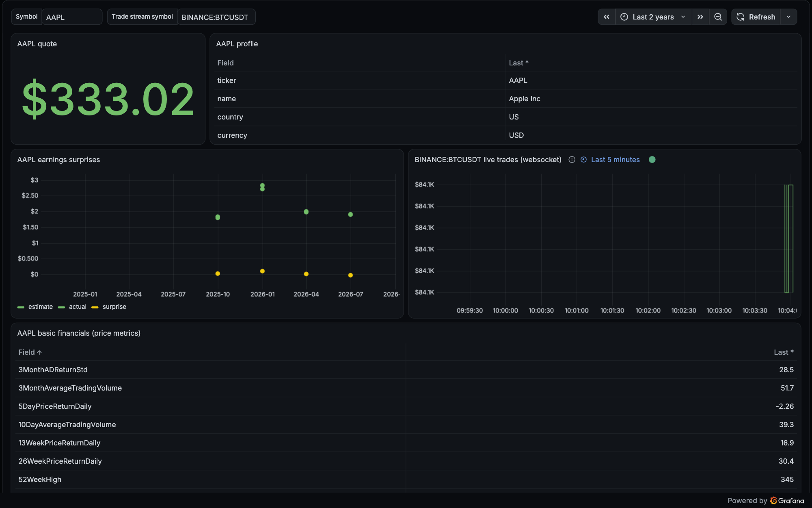Open the AAPL profile panel title menu
The image size is (812, 508).
point(237,44)
